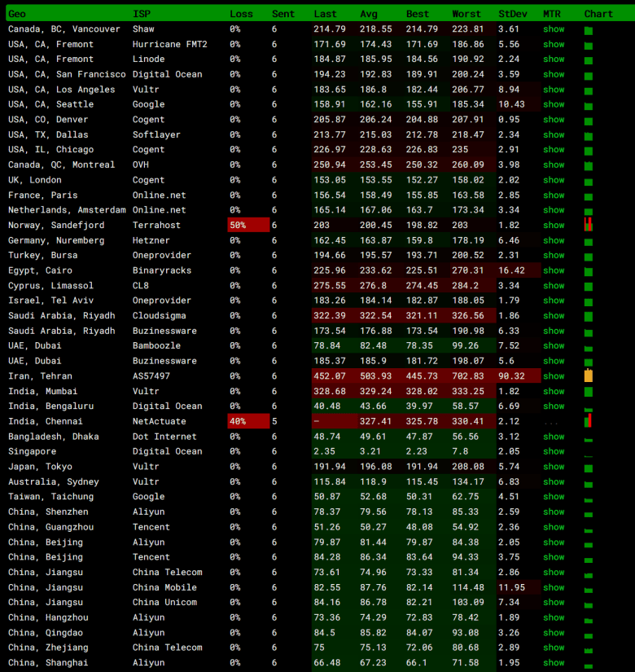Click the StDev column header
This screenshot has width=635, height=672.
[x=512, y=14]
